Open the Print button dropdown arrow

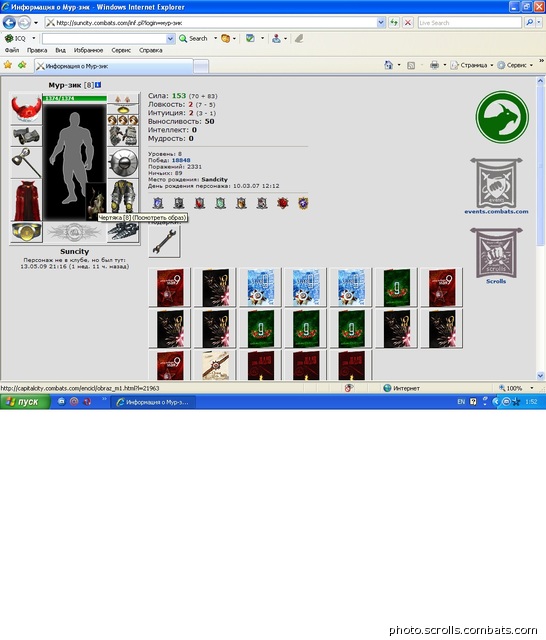445,65
